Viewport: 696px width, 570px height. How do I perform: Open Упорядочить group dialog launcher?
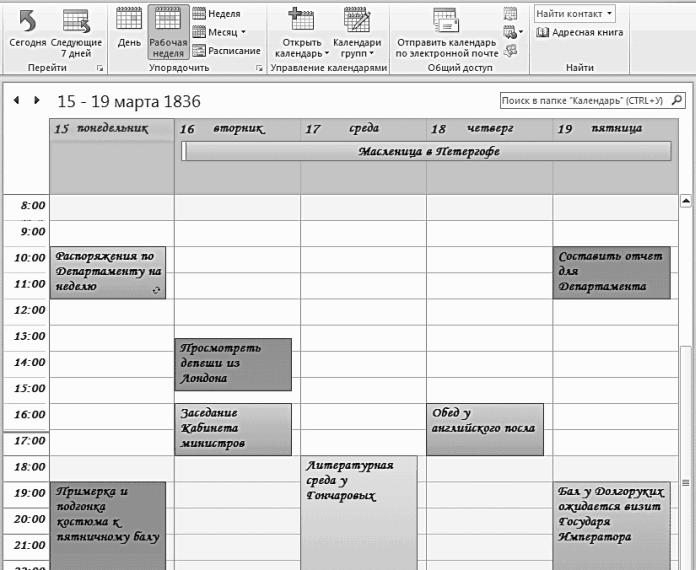(259, 68)
